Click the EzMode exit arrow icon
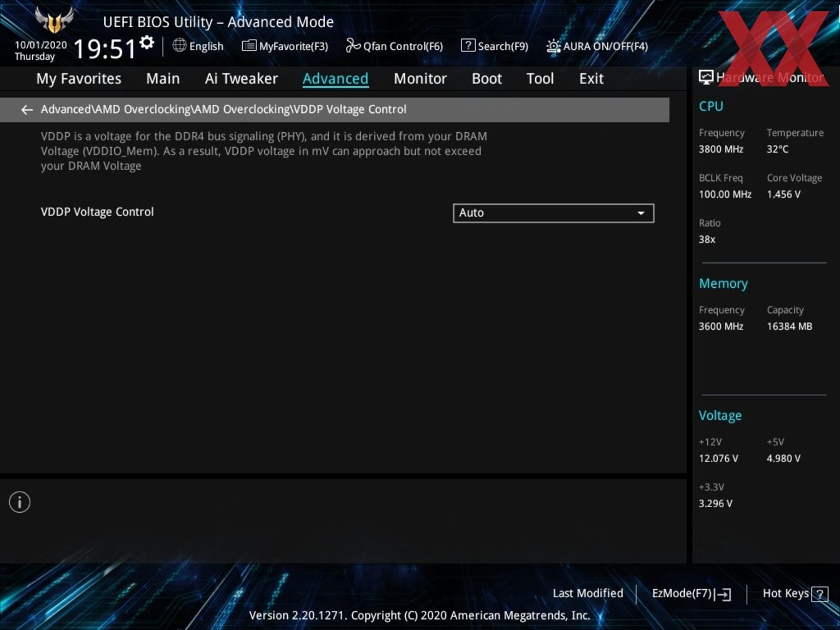This screenshot has height=630, width=840. (x=723, y=595)
